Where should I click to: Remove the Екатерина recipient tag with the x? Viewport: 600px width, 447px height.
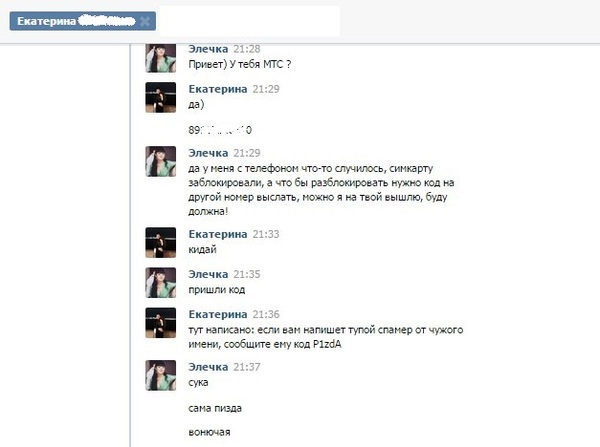coord(145,21)
